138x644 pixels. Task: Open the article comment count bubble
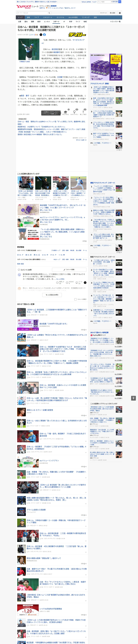[x=31, y=35]
